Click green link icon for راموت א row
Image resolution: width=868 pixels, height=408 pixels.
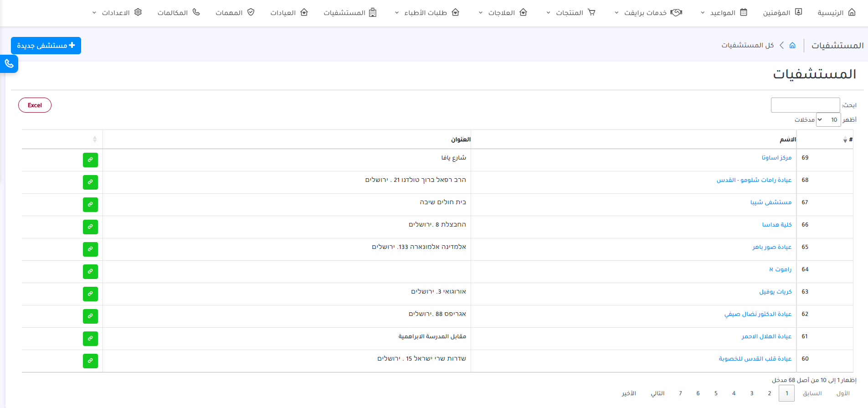[x=90, y=272]
